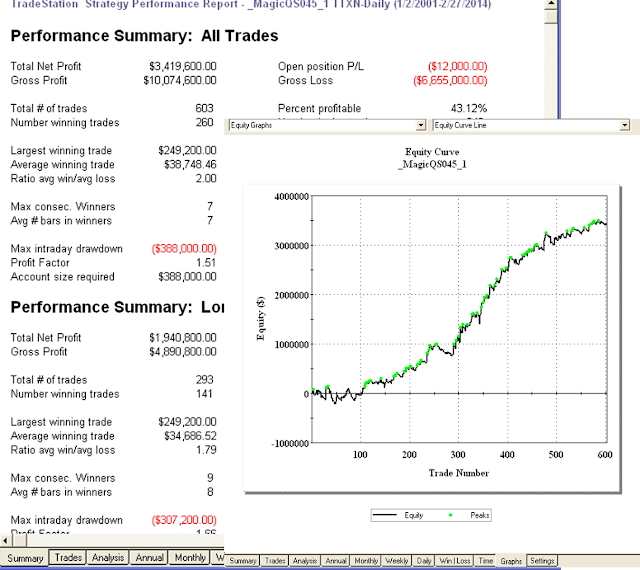Click the vertical scrollbar up arrow

(x=551, y=4)
